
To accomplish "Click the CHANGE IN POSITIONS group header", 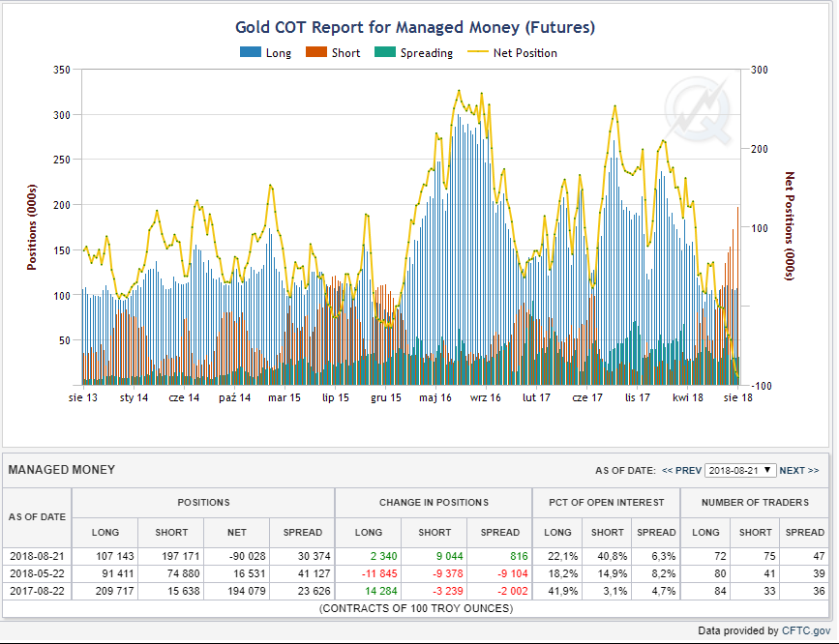I will point(434,503).
